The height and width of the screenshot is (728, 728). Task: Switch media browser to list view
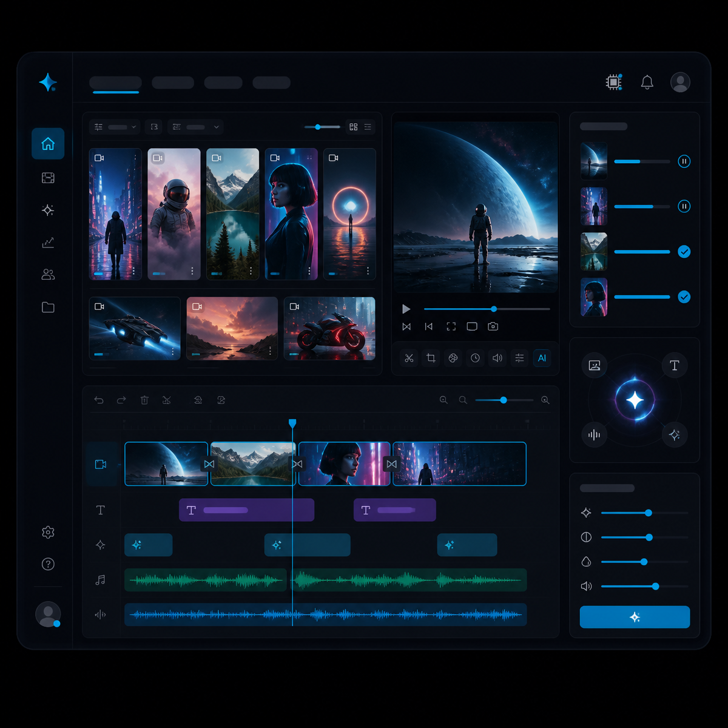tap(368, 127)
